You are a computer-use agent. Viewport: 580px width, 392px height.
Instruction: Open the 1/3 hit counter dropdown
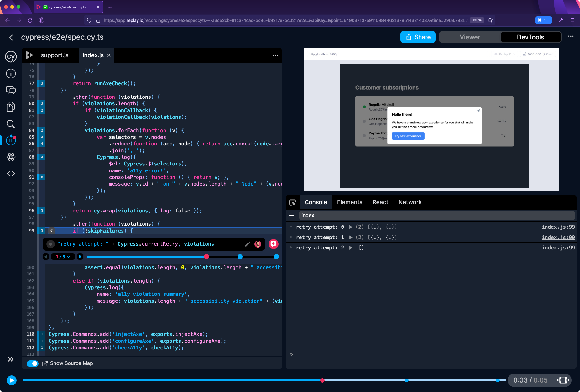pos(63,257)
